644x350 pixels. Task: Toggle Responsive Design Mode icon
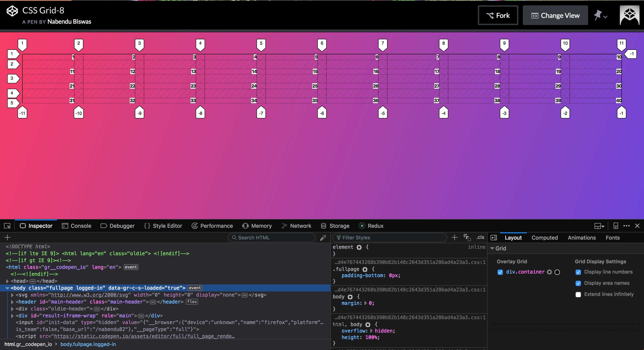click(616, 226)
